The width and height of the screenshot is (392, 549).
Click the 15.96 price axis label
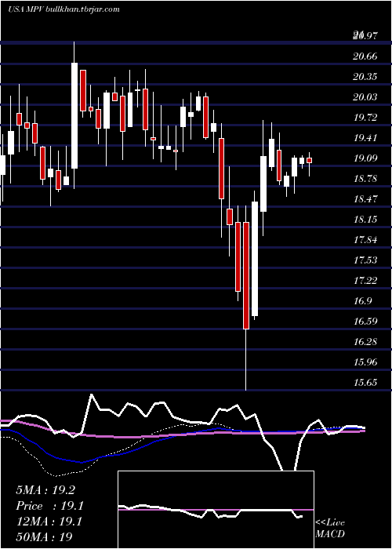(x=365, y=362)
